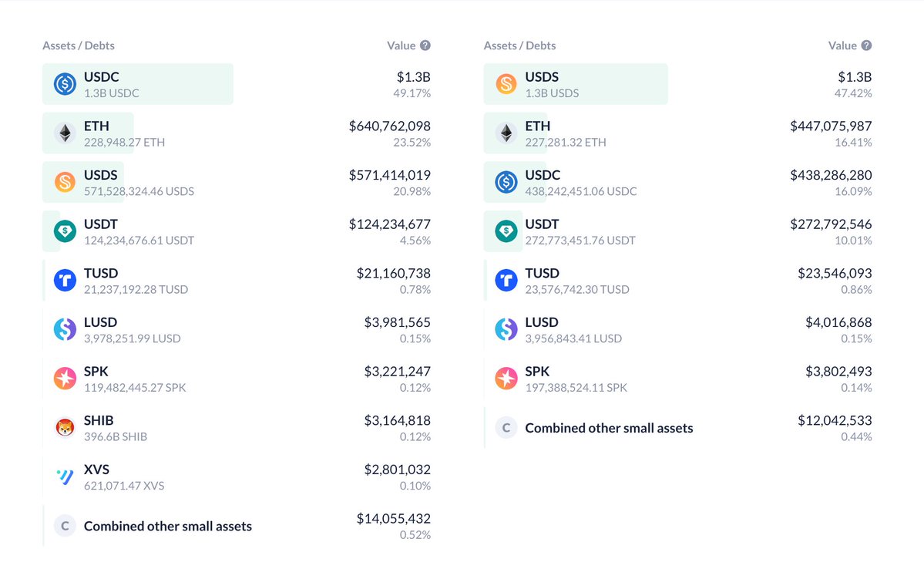Viewport: 924px width, 569px height.
Task: Click the right table's SPK star icon
Action: click(x=506, y=379)
